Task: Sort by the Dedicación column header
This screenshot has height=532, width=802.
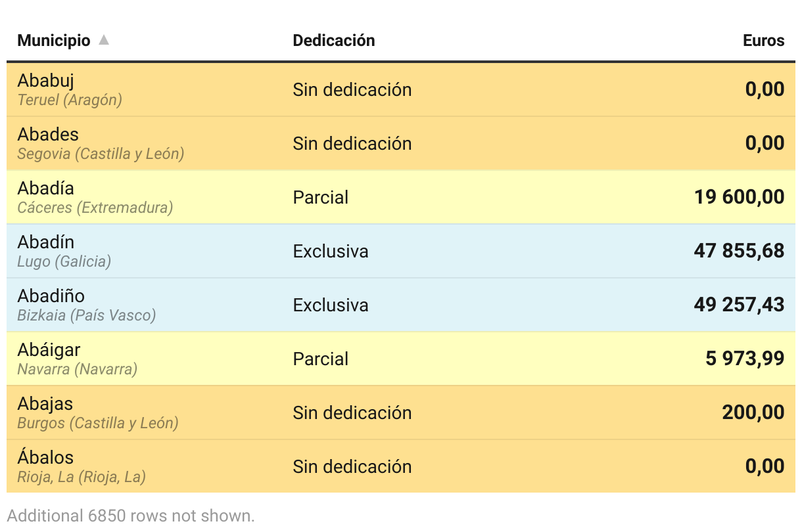Action: [x=333, y=41]
